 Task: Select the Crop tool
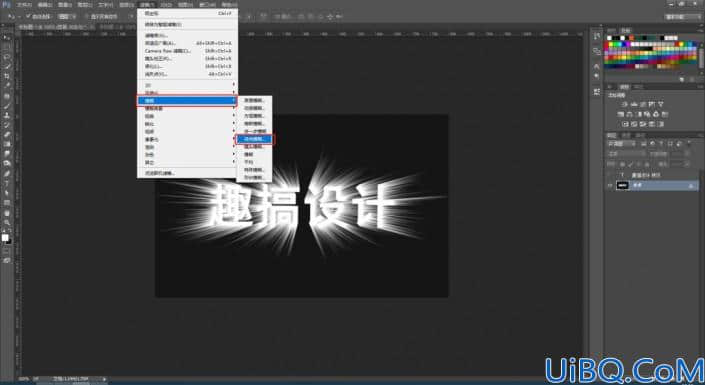point(7,76)
